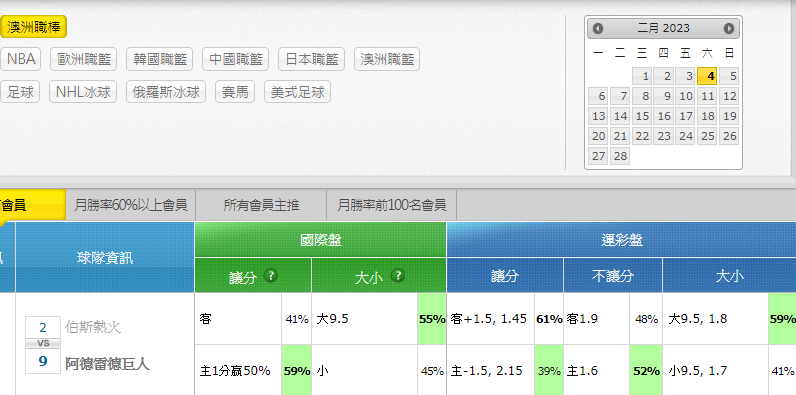The height and width of the screenshot is (395, 796).
Task: Choose 澳洲職籃 league
Action: (387, 59)
